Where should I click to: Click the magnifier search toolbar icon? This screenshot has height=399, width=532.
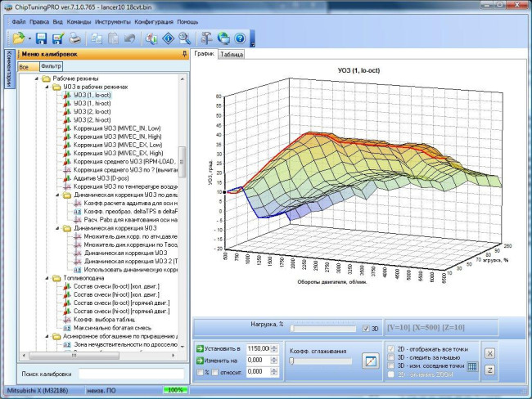[185, 38]
